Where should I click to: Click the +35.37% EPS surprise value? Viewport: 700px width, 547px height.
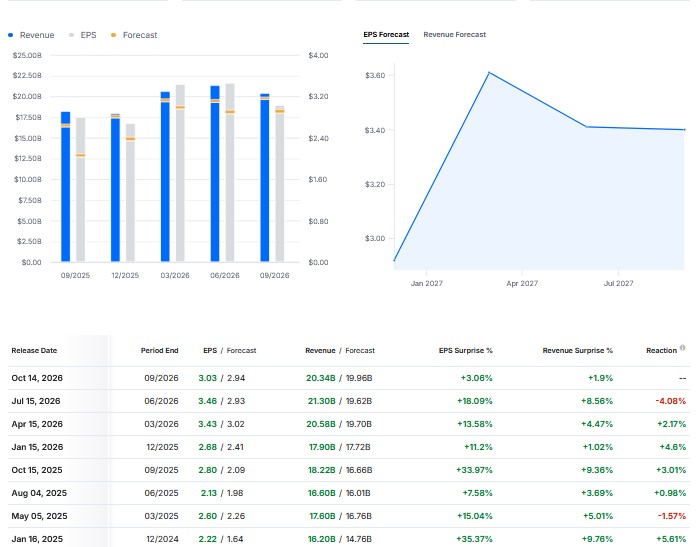[474, 539]
